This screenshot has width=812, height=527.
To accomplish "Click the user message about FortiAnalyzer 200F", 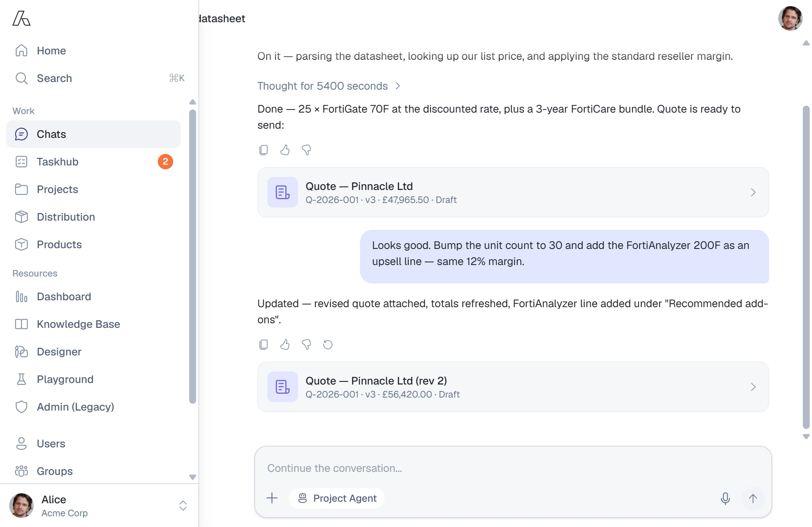I will coord(565,257).
